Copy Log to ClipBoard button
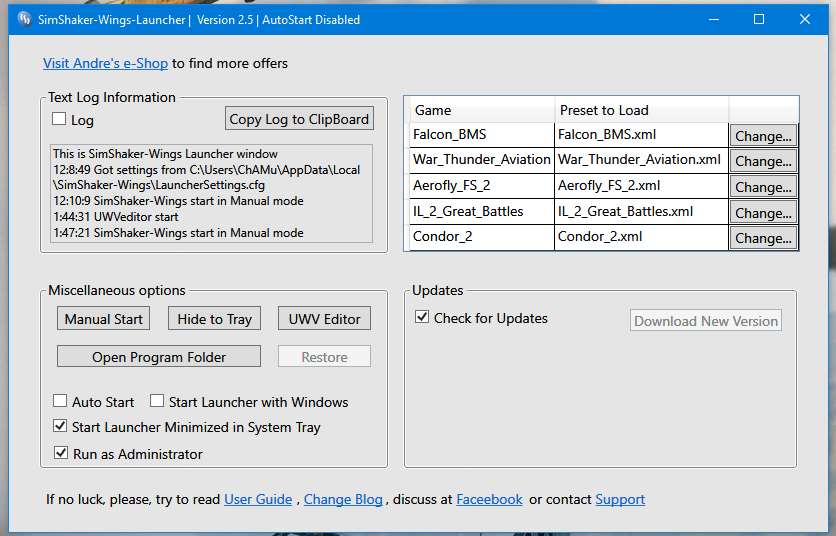The width and height of the screenshot is (836, 536). point(299,118)
